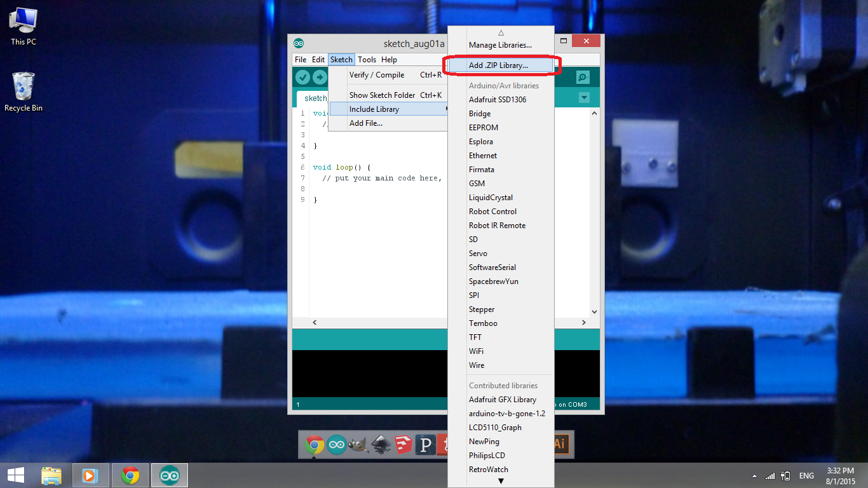The width and height of the screenshot is (868, 488).
Task: Include the SD library
Action: pyautogui.click(x=501, y=240)
